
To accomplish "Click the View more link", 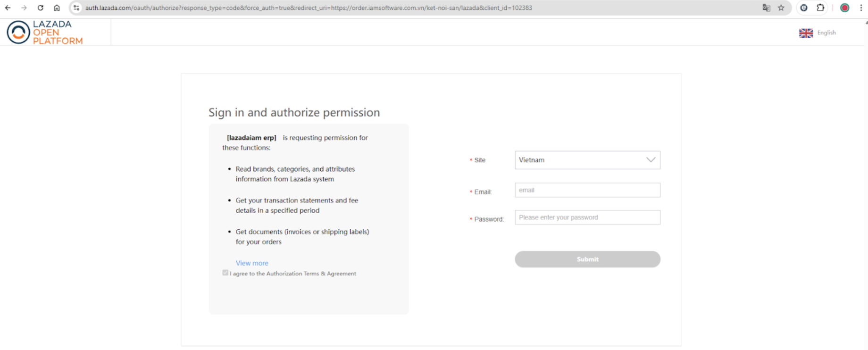I will [x=252, y=263].
